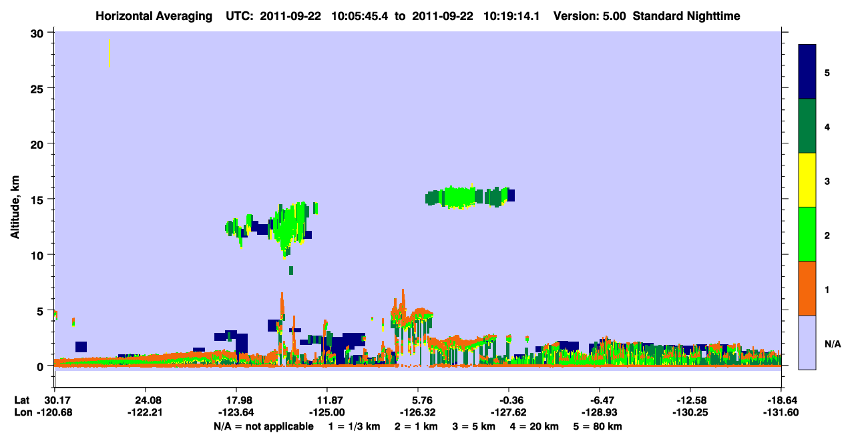
Task: Click the dark blue colorbar segment labeled 5
Action: pos(807,72)
